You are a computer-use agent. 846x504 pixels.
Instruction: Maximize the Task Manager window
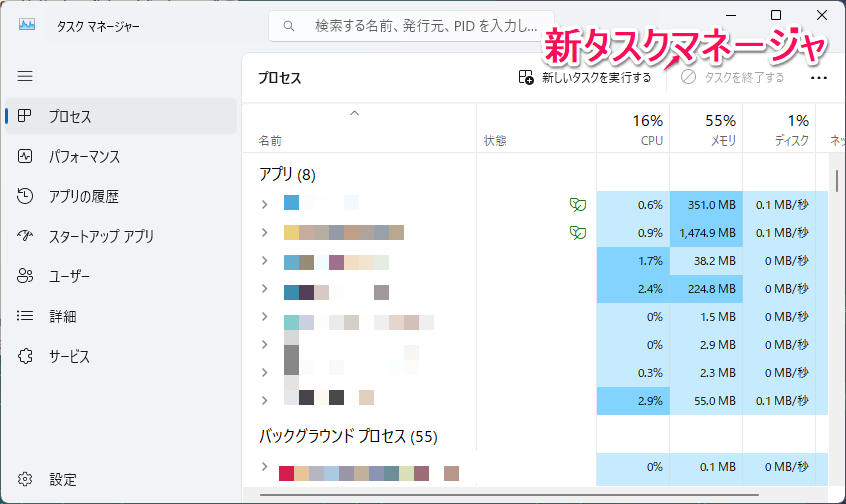(776, 15)
